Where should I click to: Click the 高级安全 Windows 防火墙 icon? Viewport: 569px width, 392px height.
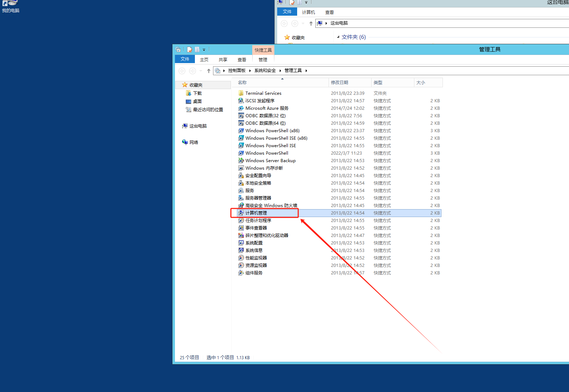pos(241,205)
